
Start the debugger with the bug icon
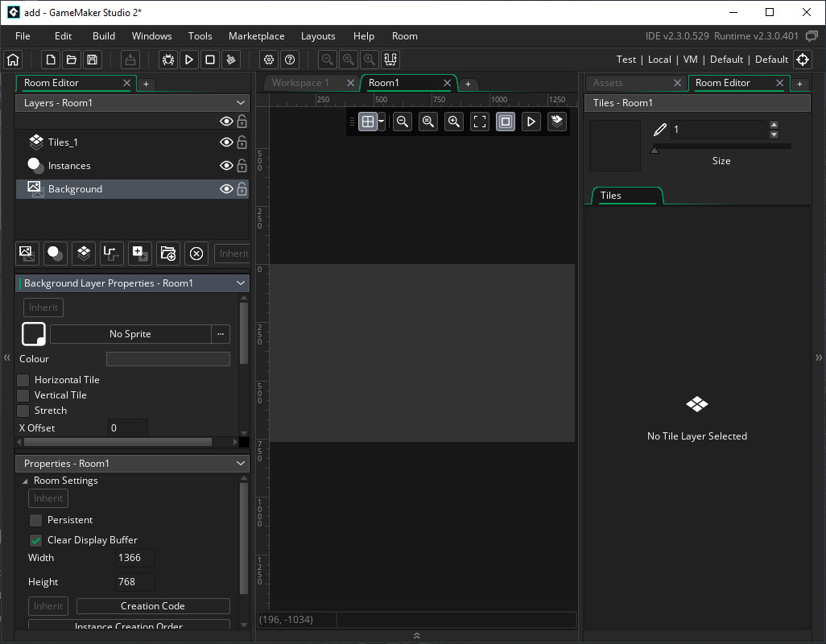coord(168,60)
